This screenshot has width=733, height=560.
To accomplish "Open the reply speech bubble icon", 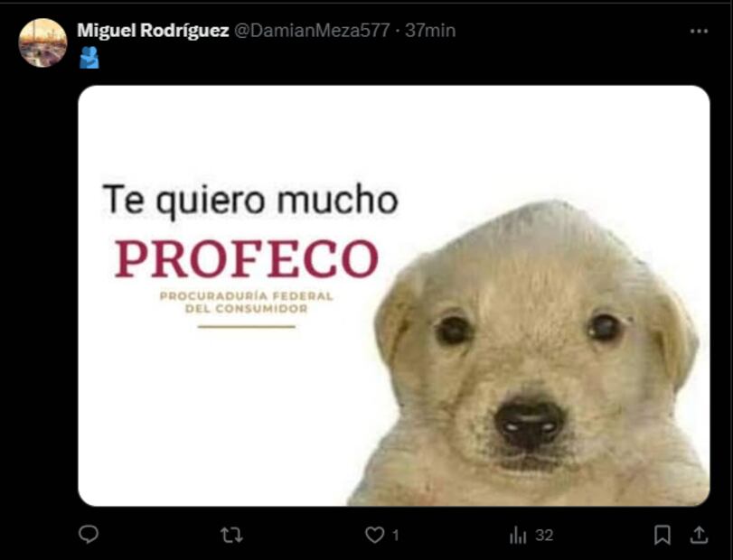I will (89, 535).
